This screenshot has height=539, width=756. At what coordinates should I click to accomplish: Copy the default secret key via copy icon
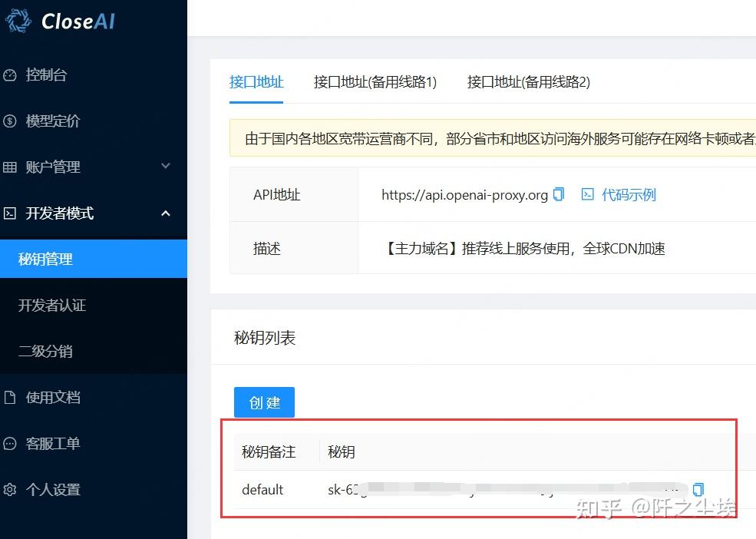pyautogui.click(x=698, y=489)
